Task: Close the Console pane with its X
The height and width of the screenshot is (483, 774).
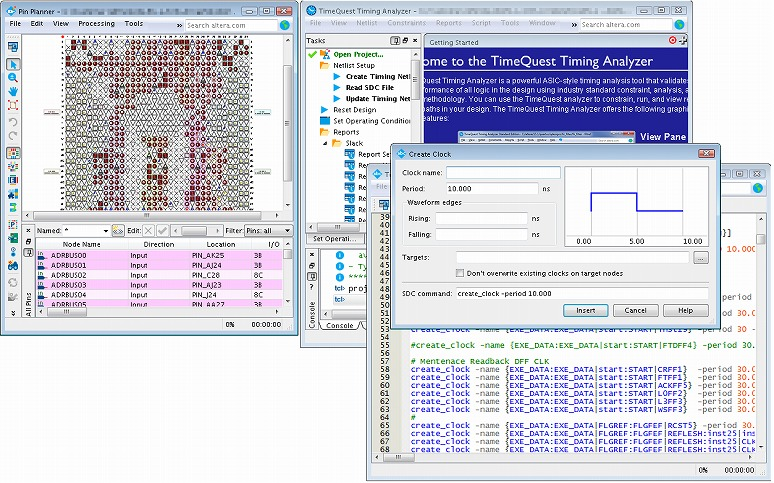Action: (x=312, y=254)
